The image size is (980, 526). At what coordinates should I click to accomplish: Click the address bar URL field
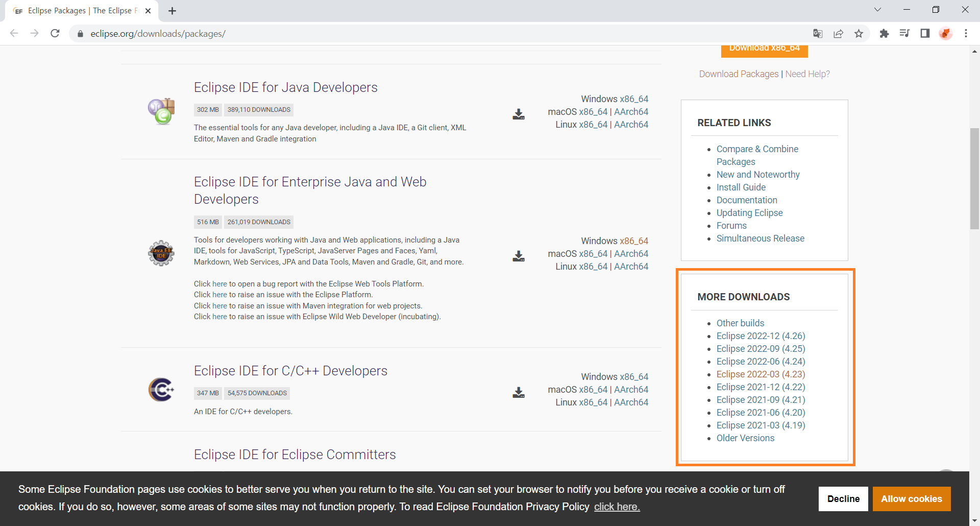click(x=444, y=34)
